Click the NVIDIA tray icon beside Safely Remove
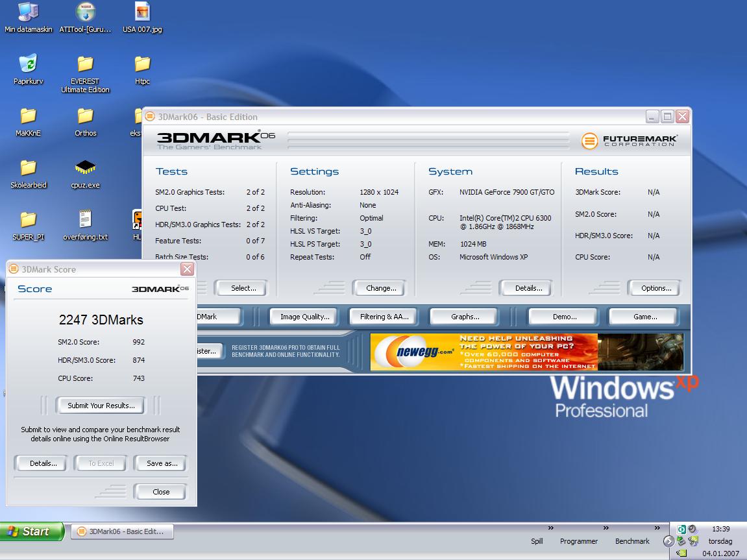 pos(692,541)
